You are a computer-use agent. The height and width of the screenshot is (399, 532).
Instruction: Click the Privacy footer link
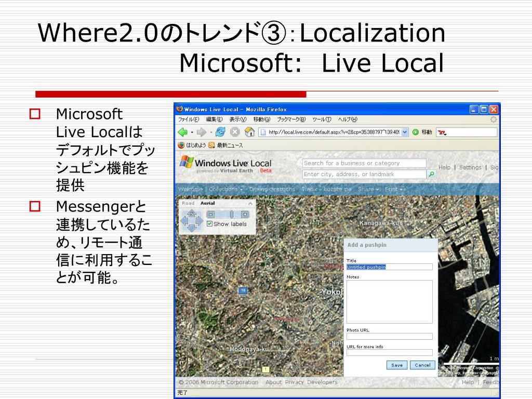pos(294,382)
